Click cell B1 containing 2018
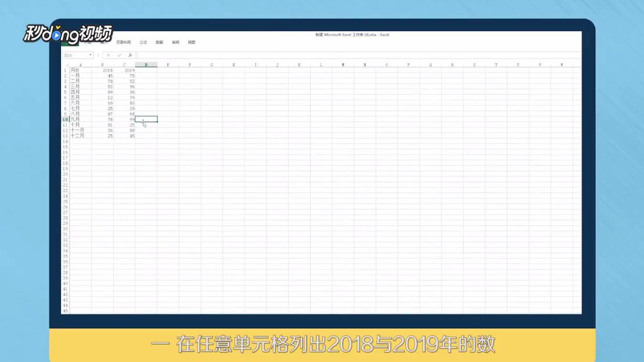 [x=102, y=70]
